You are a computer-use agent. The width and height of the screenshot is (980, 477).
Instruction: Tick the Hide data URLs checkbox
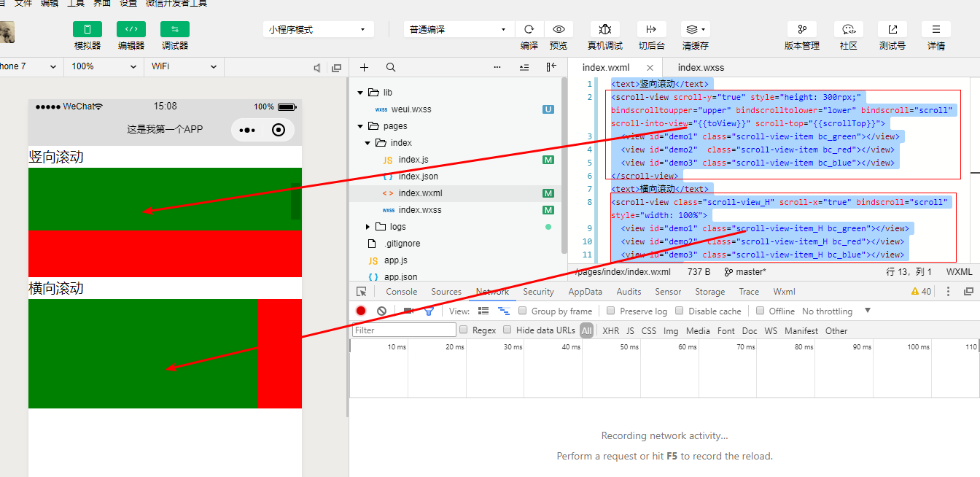pyautogui.click(x=507, y=330)
